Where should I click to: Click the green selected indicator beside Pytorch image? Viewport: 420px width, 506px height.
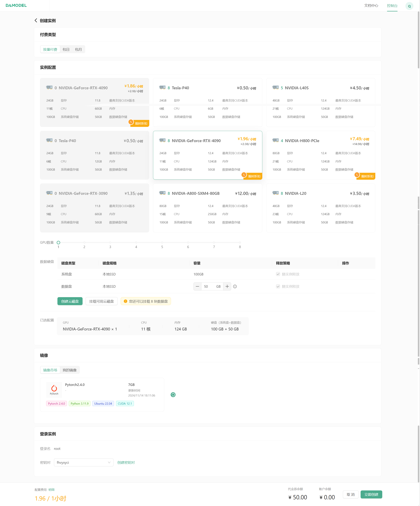[x=173, y=395]
